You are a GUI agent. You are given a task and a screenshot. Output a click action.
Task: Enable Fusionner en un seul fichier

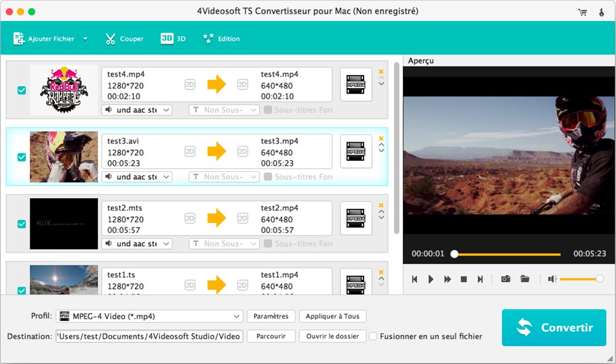(x=373, y=336)
